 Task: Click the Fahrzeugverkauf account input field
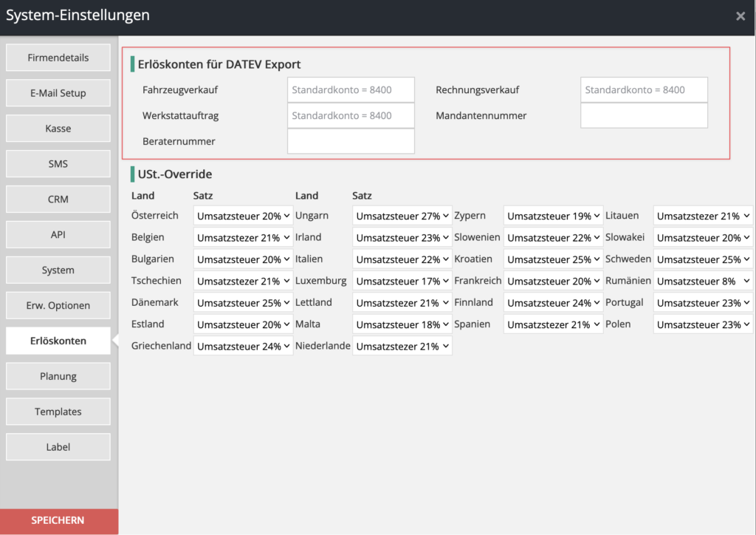point(351,89)
